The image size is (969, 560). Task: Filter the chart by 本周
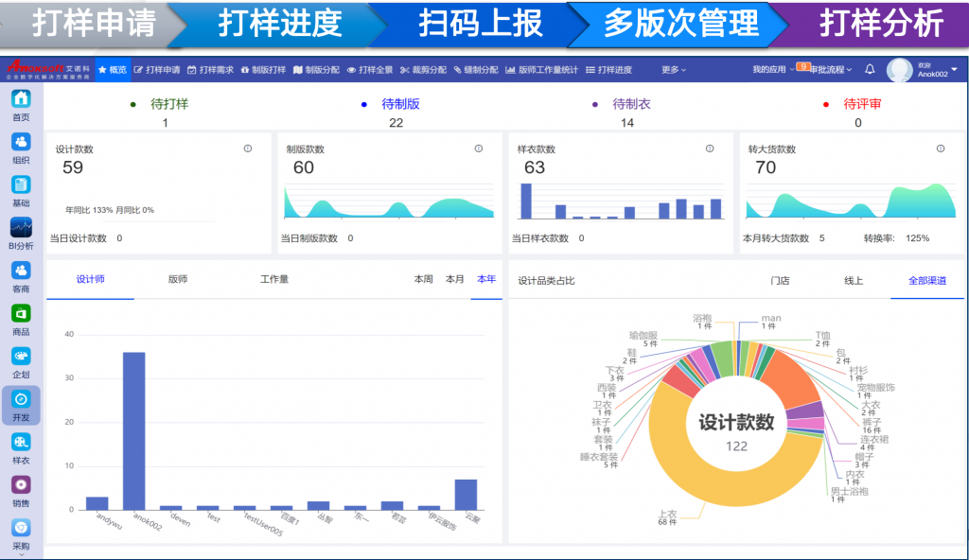pyautogui.click(x=423, y=279)
